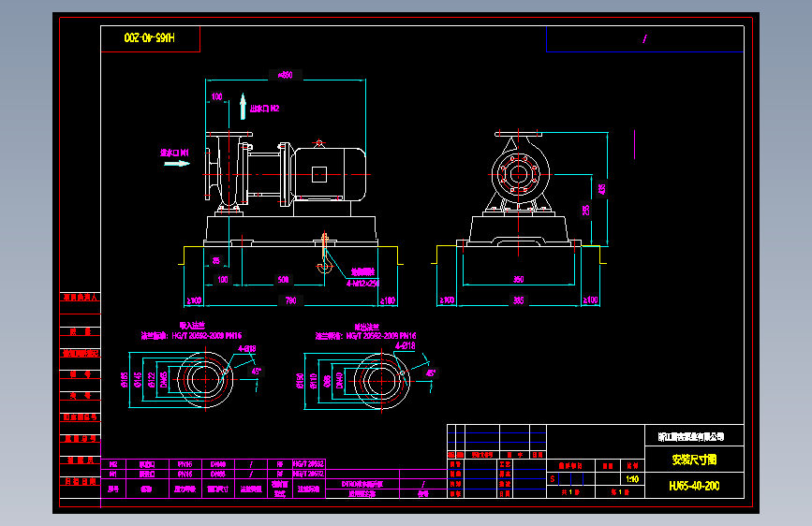Select the 385 dimension in end view
The image size is (812, 526).
(x=518, y=300)
